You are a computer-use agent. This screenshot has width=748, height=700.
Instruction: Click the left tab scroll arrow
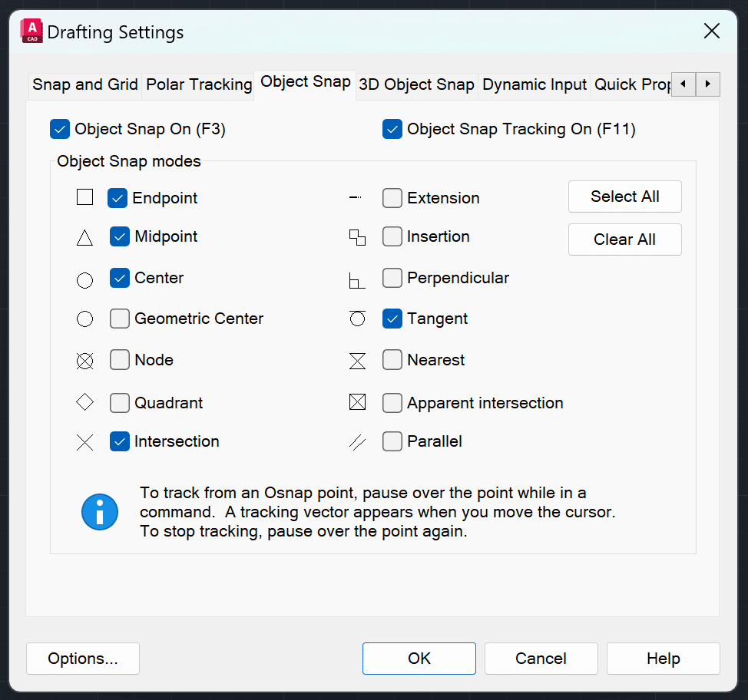[683, 84]
